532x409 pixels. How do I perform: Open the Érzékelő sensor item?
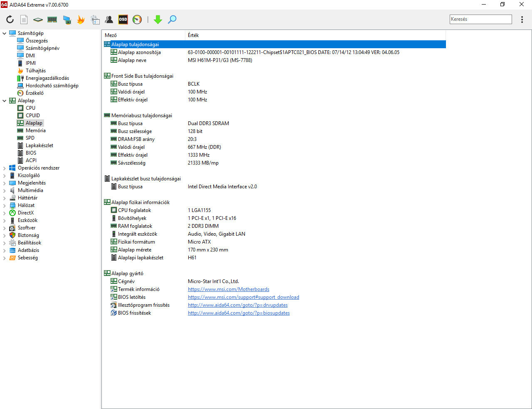(34, 93)
